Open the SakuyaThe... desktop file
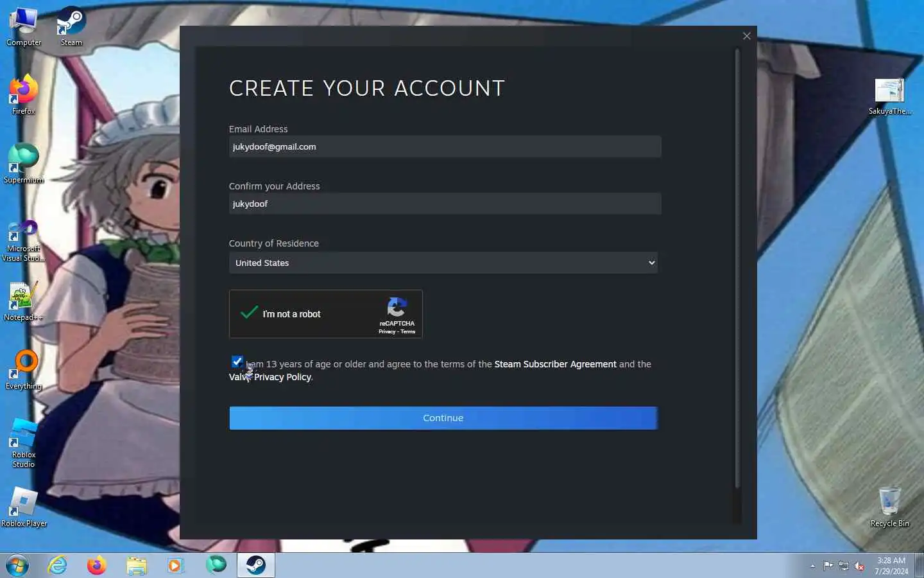This screenshot has width=924, height=578. coord(889,96)
